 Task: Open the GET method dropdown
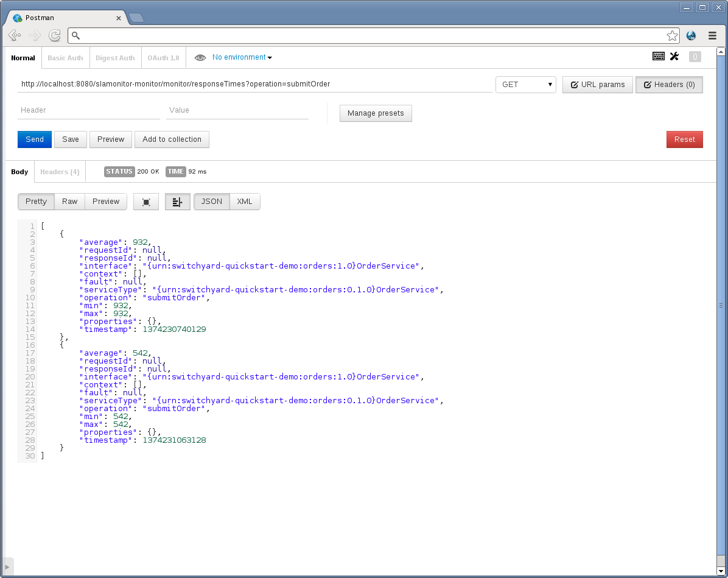coord(525,85)
